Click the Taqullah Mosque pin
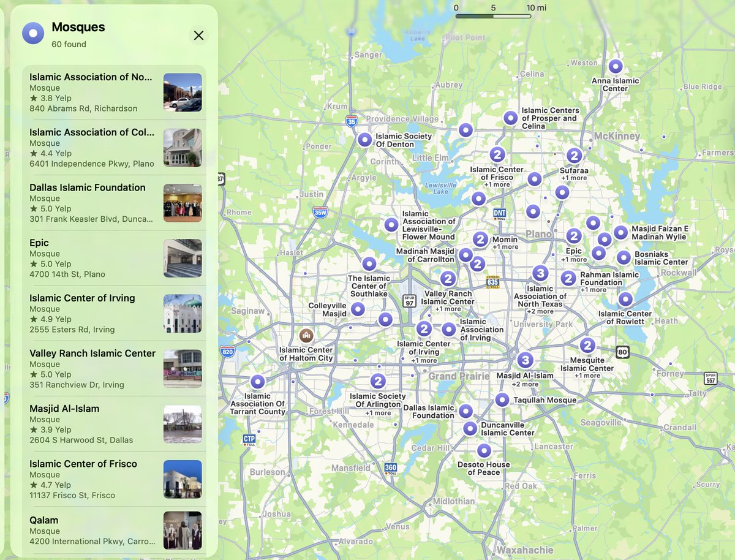The height and width of the screenshot is (560, 735). point(502,400)
